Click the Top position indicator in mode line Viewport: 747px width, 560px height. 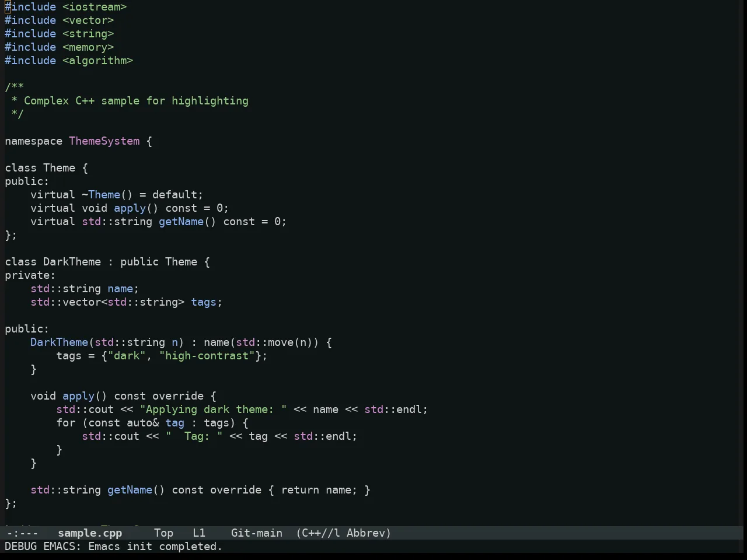(x=163, y=533)
